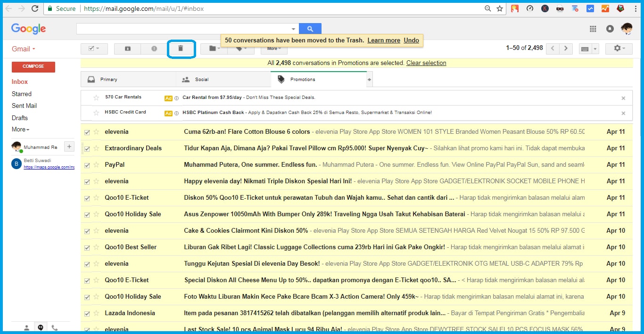Open the Drafts folder
The image size is (644, 334).
20,118
